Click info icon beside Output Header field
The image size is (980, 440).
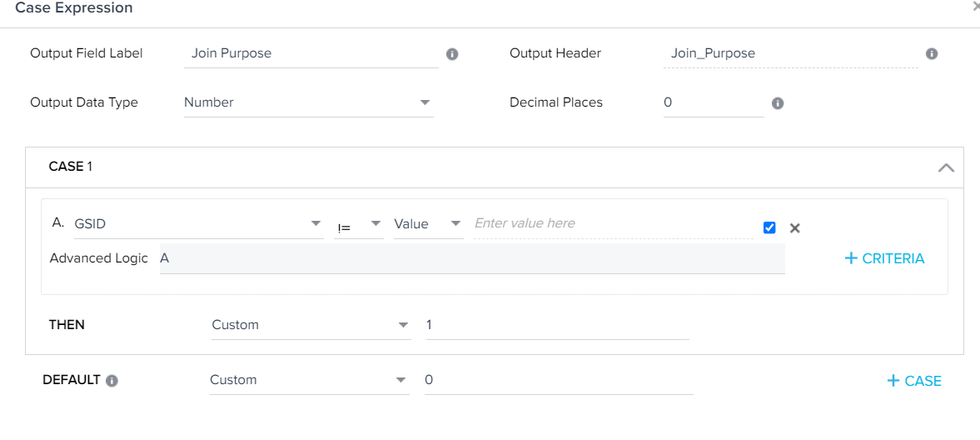931,54
